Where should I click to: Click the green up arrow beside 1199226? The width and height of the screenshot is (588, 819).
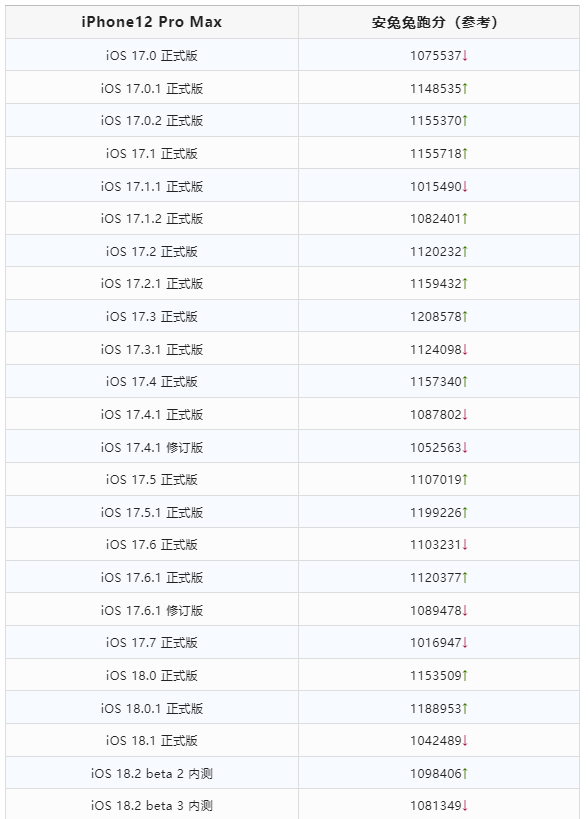pyautogui.click(x=465, y=512)
